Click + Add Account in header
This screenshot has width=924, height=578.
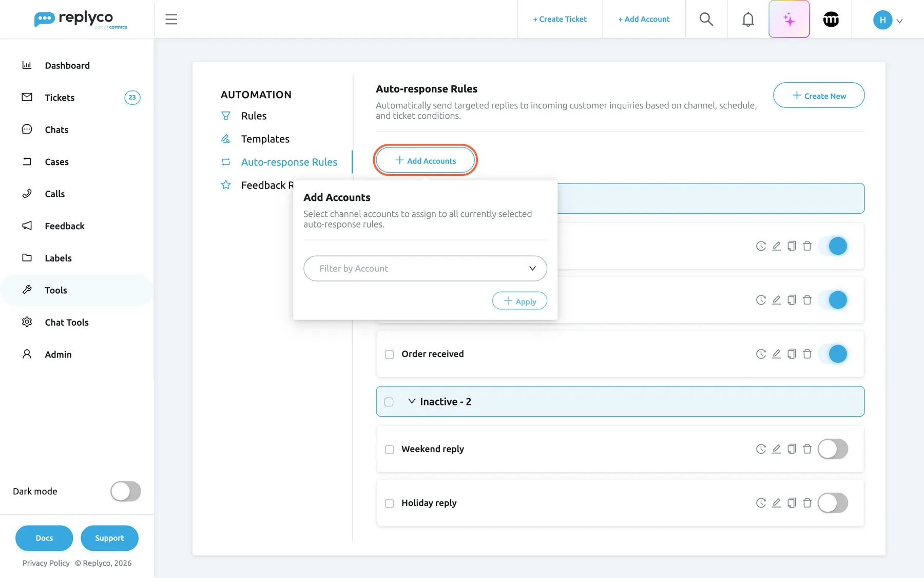tap(644, 20)
